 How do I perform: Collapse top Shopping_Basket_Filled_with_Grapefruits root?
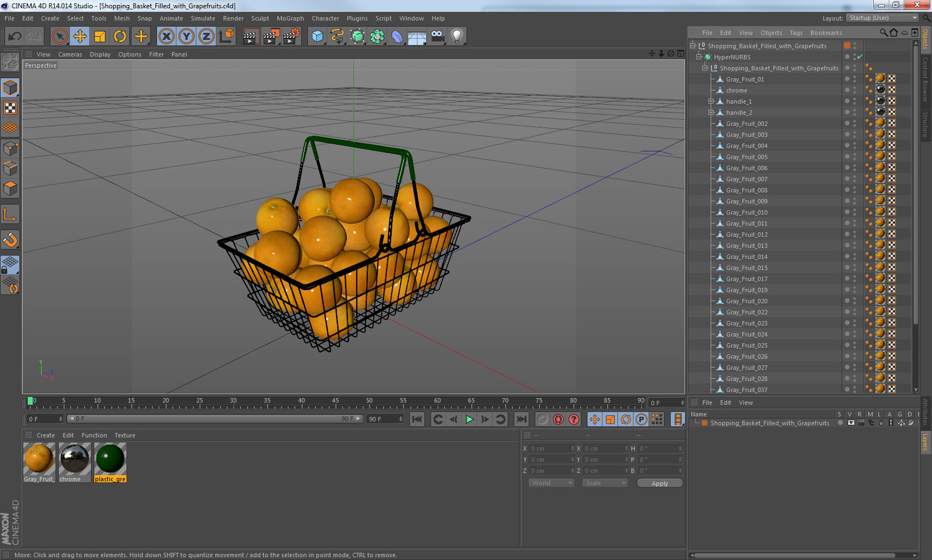tap(693, 46)
